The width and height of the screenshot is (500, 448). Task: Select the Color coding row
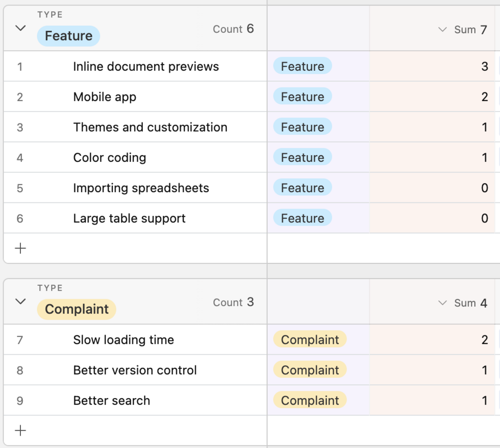(109, 158)
